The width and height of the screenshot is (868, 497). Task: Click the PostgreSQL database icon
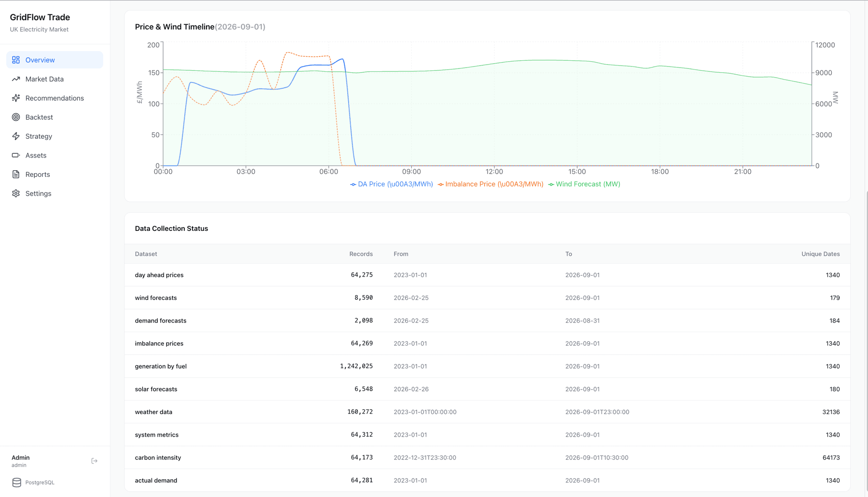[x=16, y=482]
